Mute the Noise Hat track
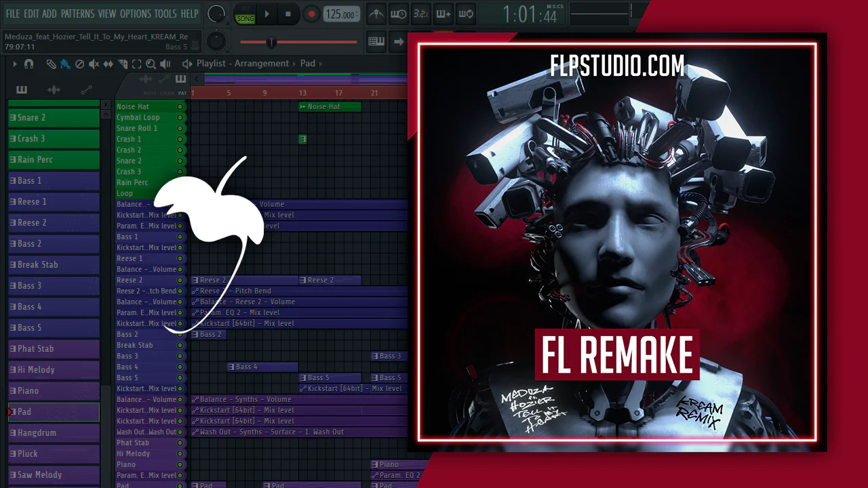Screen dimensions: 868x488 [x=180, y=107]
